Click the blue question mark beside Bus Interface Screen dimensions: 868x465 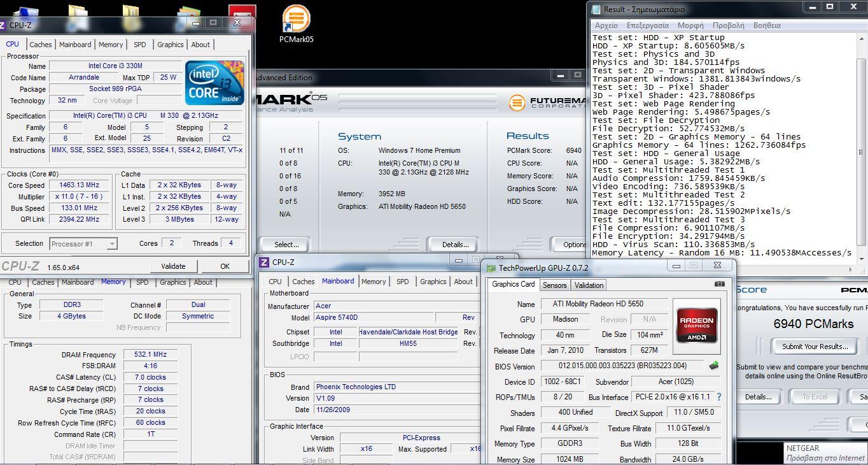[x=719, y=397]
